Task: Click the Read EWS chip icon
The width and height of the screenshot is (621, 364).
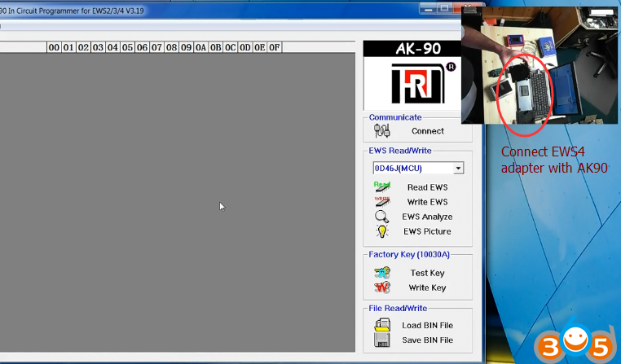Action: click(382, 186)
